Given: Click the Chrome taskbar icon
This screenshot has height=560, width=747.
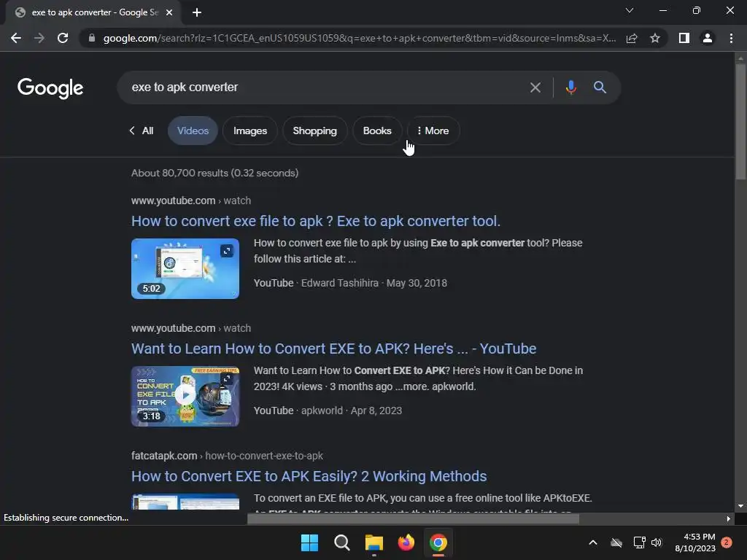Looking at the screenshot, I should coord(438,542).
